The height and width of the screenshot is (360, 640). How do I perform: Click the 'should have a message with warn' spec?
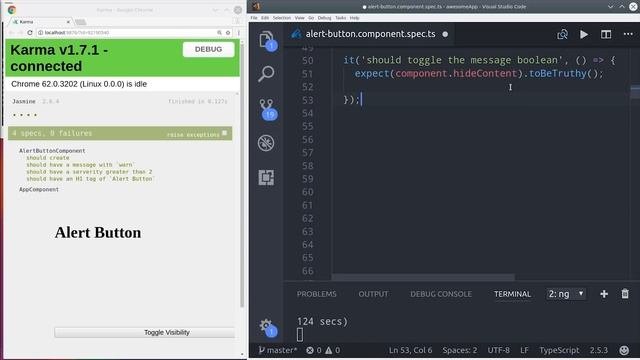(80, 165)
